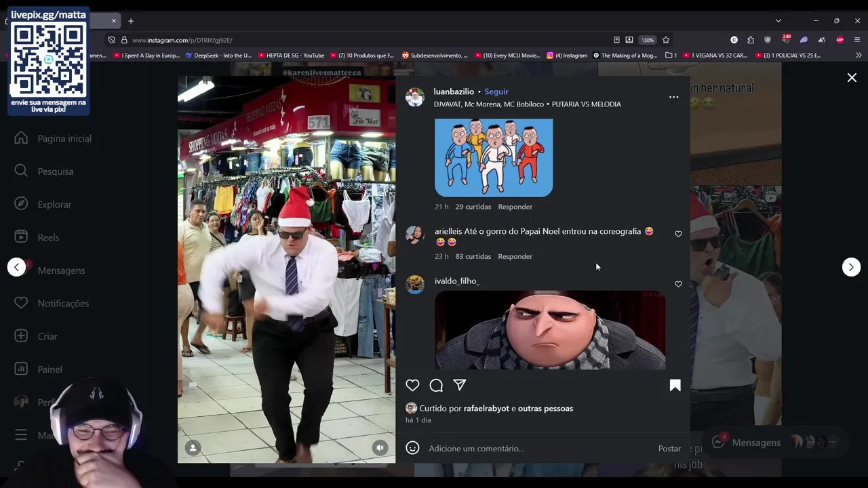The width and height of the screenshot is (868, 488).
Task: Open Página inicial in the sidebar
Action: 53,138
